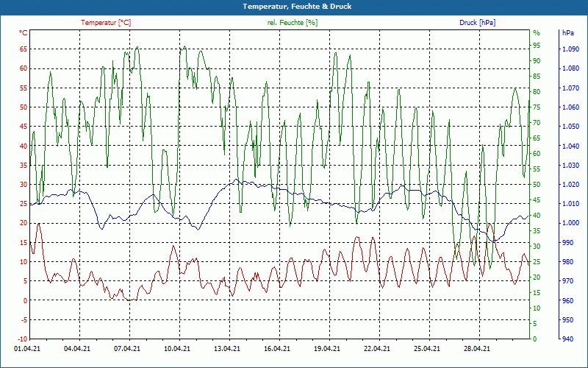Click the '°C' unit label on temperature axis
Viewport: 588px width, 368px height.
click(x=23, y=33)
